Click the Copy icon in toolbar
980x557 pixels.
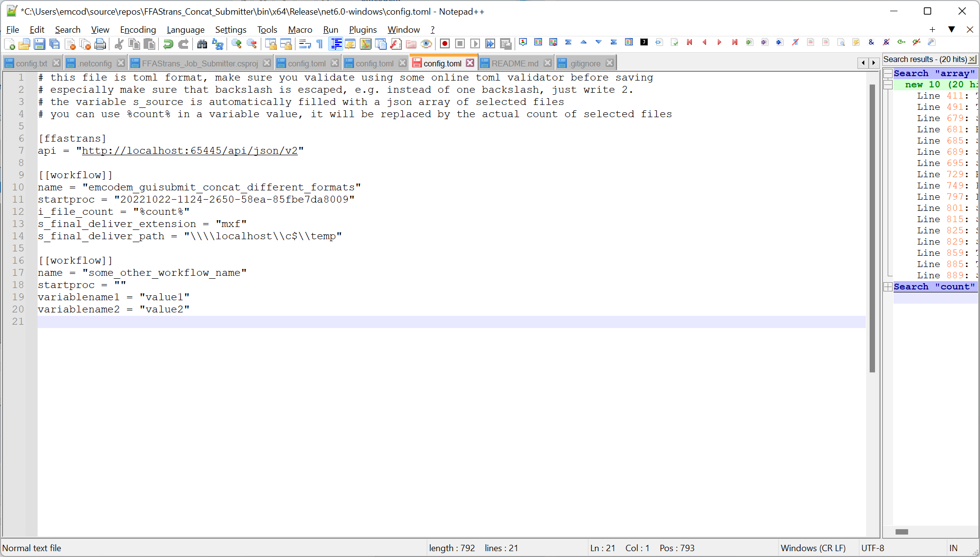click(x=134, y=44)
